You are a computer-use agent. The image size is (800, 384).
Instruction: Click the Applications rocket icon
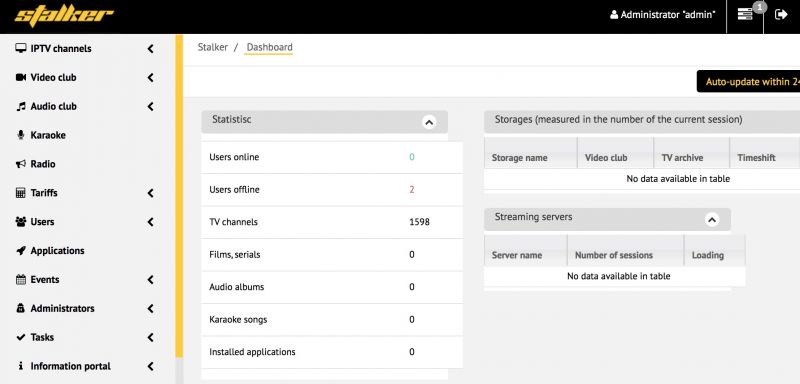[x=21, y=250]
